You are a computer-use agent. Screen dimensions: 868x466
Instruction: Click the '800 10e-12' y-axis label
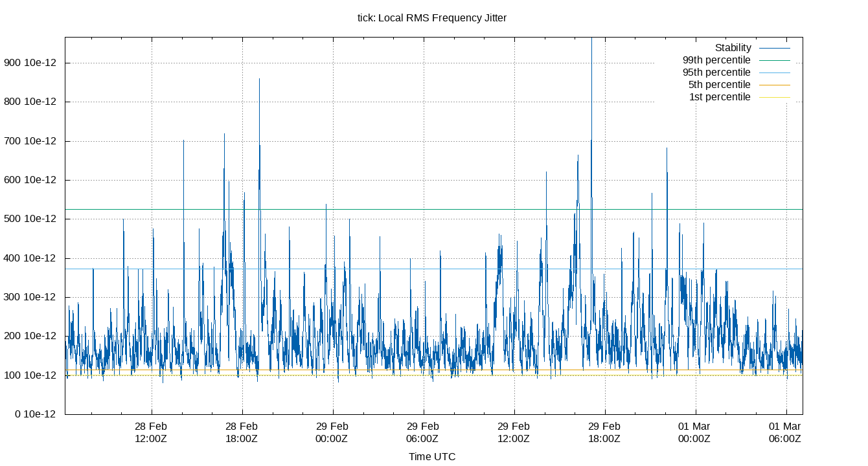[30, 102]
